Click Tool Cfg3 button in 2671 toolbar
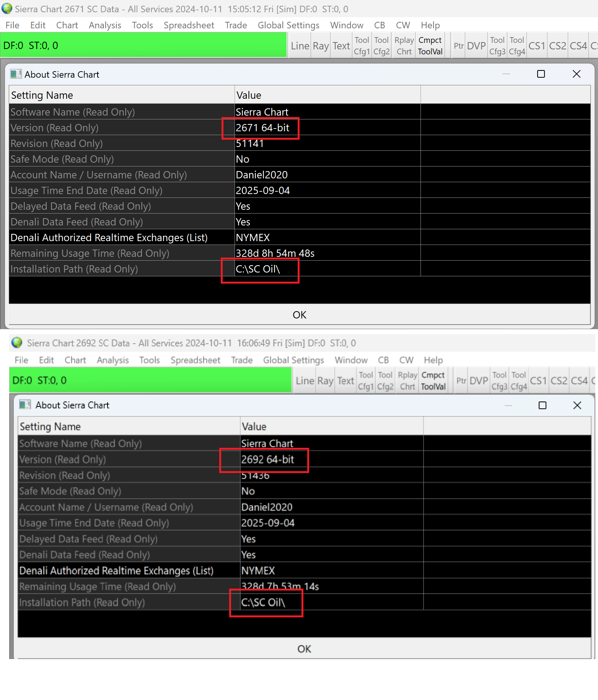 click(497, 46)
